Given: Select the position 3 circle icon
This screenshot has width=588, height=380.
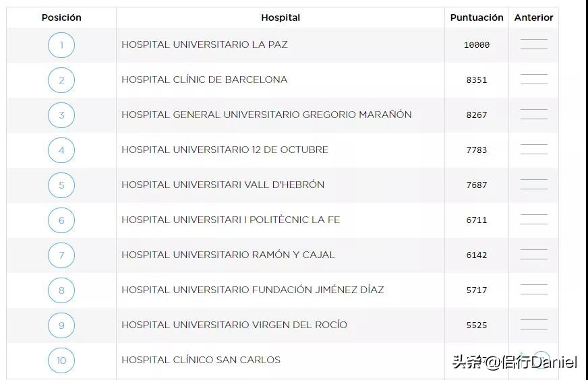Looking at the screenshot, I should [x=61, y=115].
